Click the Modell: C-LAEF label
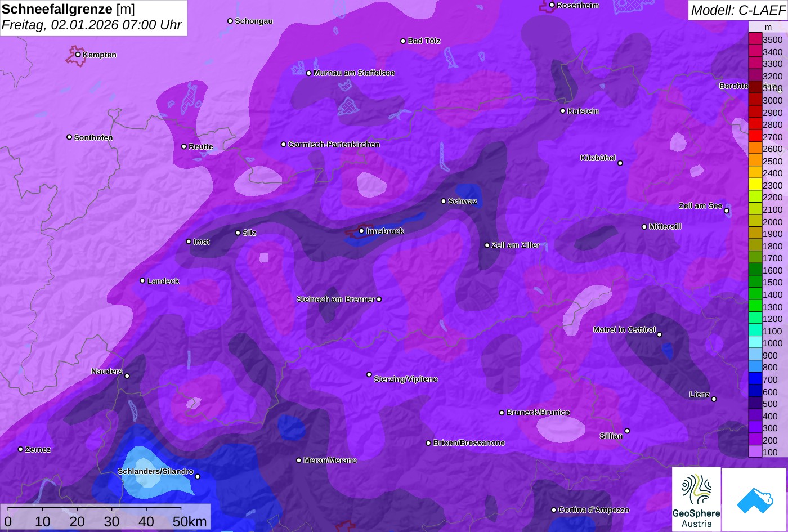This screenshot has height=532, width=788. coord(737,10)
